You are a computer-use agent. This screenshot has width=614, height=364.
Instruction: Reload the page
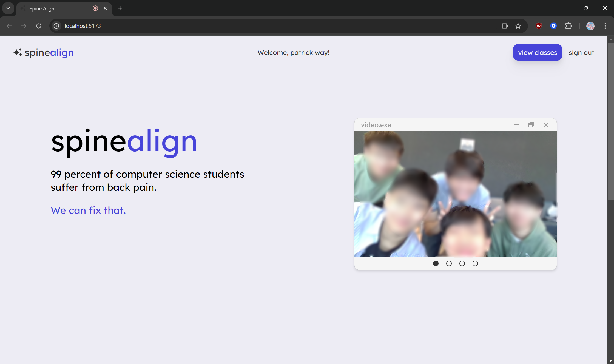point(39,26)
